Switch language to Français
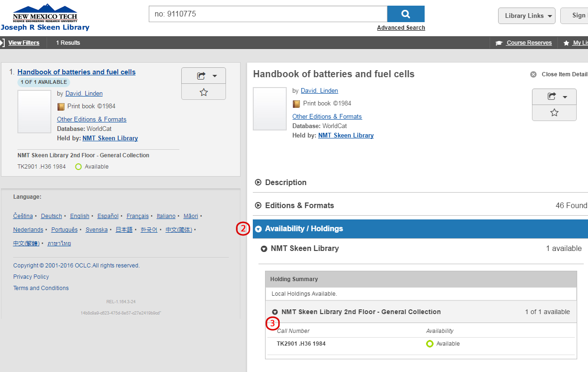The width and height of the screenshot is (588, 372). [x=137, y=216]
